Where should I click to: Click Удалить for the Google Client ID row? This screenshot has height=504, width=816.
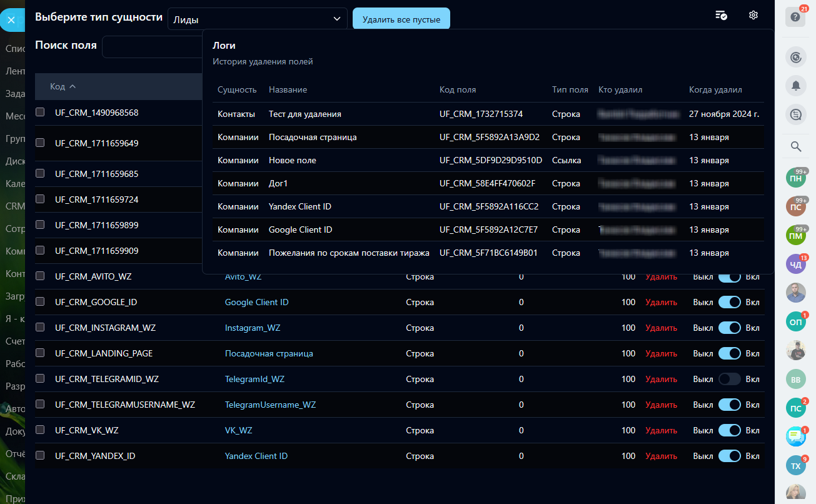pos(661,302)
